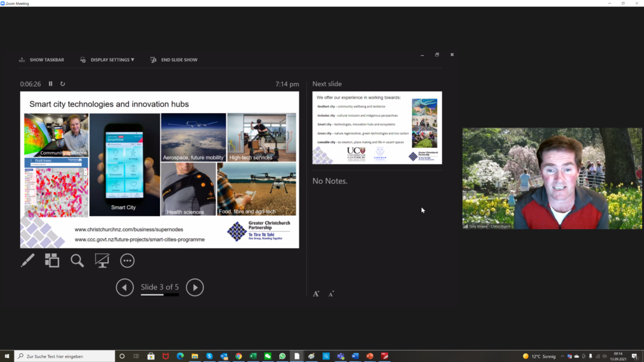Open the see all slides grid view

pos(52,260)
